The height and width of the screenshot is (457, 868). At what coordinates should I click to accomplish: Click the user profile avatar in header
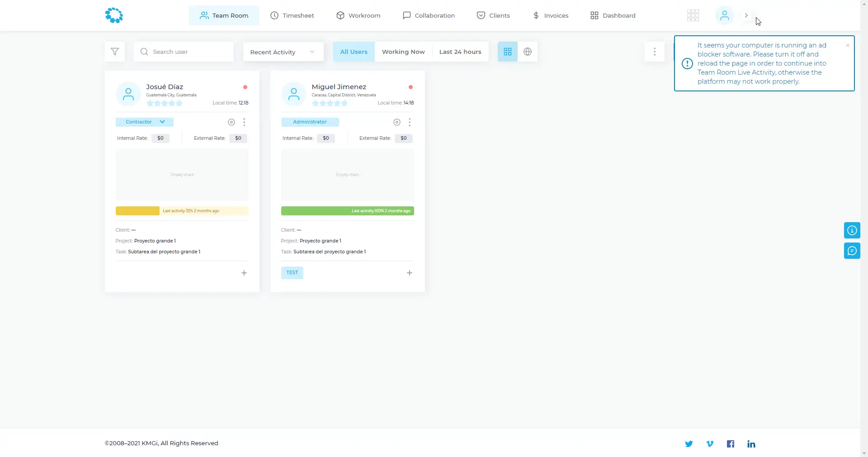[724, 15]
